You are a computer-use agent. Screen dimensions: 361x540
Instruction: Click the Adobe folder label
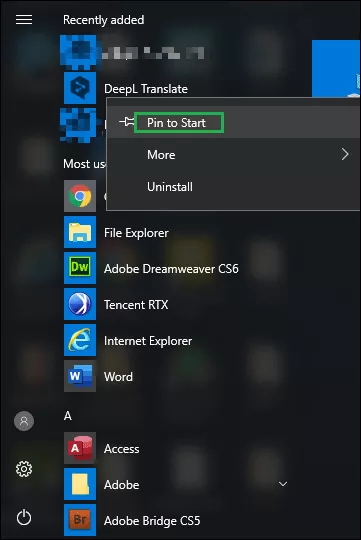122,485
